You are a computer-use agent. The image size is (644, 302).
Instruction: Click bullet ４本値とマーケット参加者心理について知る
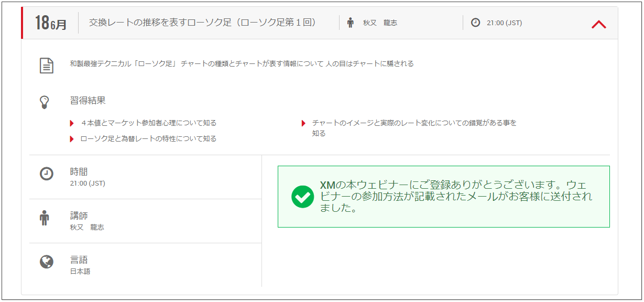(x=148, y=123)
